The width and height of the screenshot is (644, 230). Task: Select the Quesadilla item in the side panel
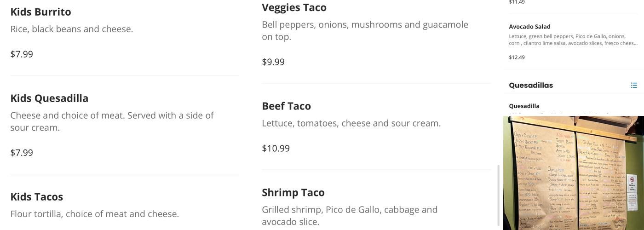tap(524, 106)
